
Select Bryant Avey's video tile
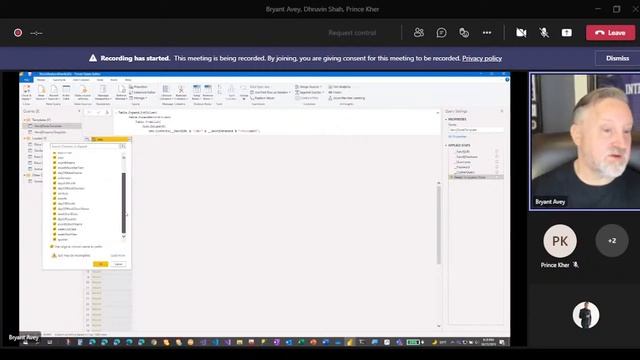584,141
